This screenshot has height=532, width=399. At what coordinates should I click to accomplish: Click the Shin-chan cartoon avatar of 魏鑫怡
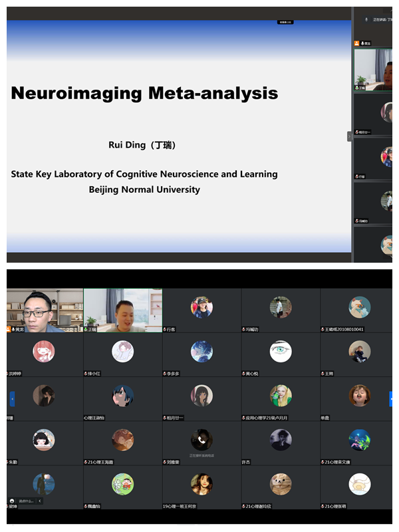click(122, 483)
